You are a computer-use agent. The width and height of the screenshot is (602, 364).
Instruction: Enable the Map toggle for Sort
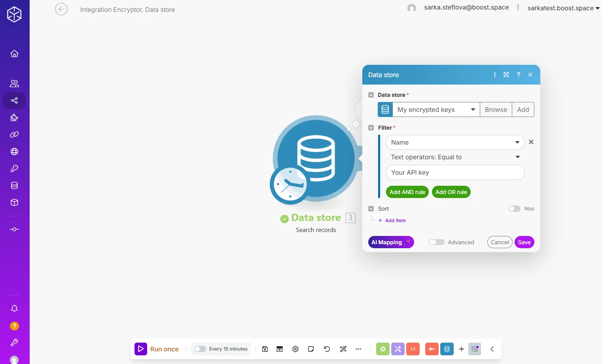[515, 209]
